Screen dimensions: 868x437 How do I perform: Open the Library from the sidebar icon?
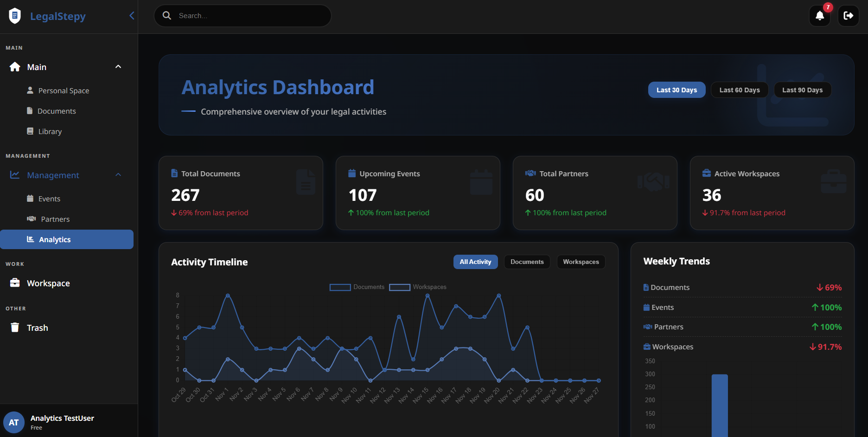pyautogui.click(x=30, y=131)
